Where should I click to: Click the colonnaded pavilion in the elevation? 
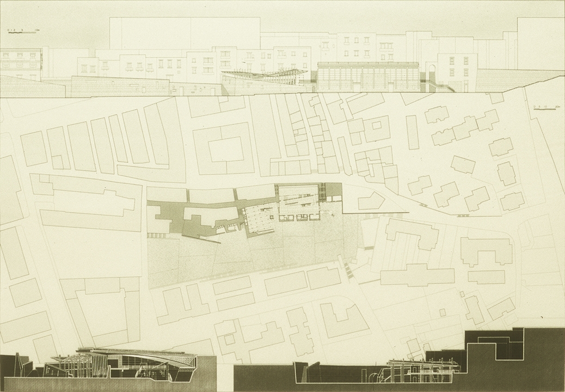pos(368,76)
